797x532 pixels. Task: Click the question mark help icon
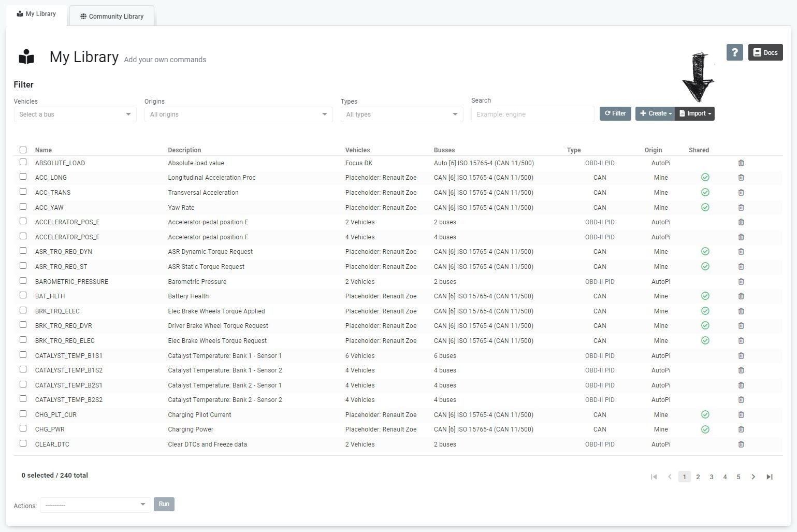coord(734,52)
